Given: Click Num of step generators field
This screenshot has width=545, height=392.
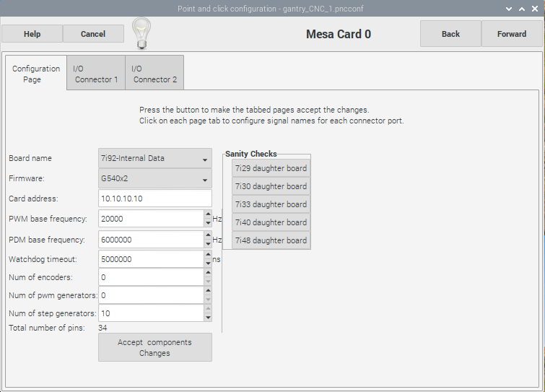Looking at the screenshot, I should click(151, 313).
